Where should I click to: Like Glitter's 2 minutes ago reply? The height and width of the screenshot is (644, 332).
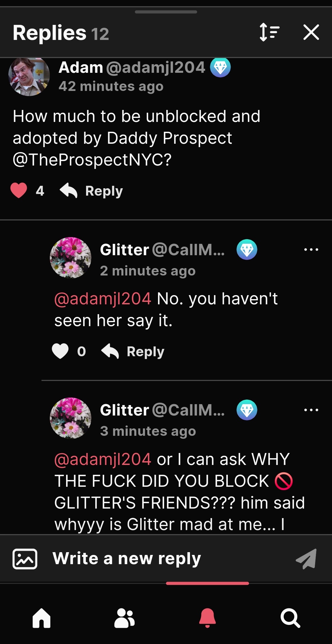[60, 351]
